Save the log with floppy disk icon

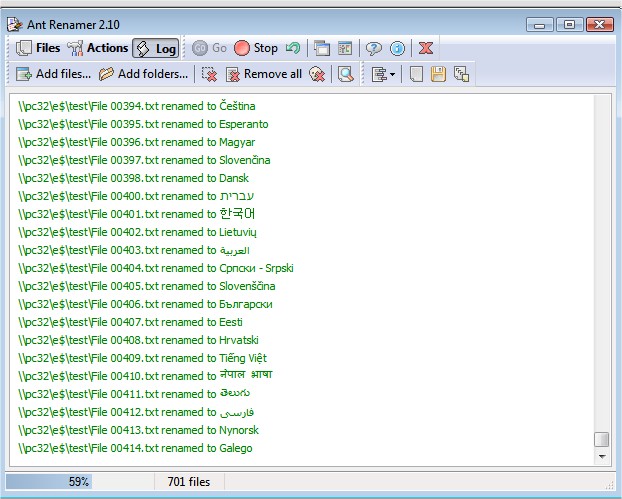coord(438,74)
